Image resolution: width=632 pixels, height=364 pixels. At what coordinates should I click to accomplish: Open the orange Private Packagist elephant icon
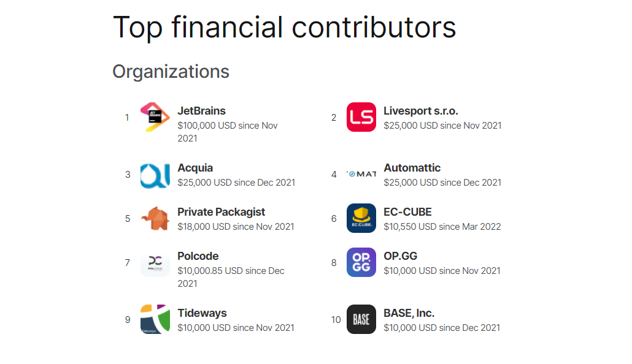point(155,218)
